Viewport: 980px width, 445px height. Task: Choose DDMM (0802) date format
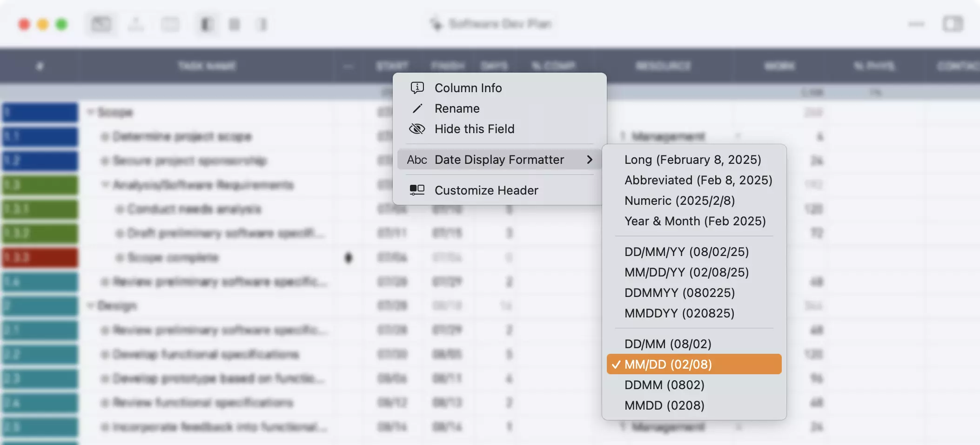coord(664,385)
